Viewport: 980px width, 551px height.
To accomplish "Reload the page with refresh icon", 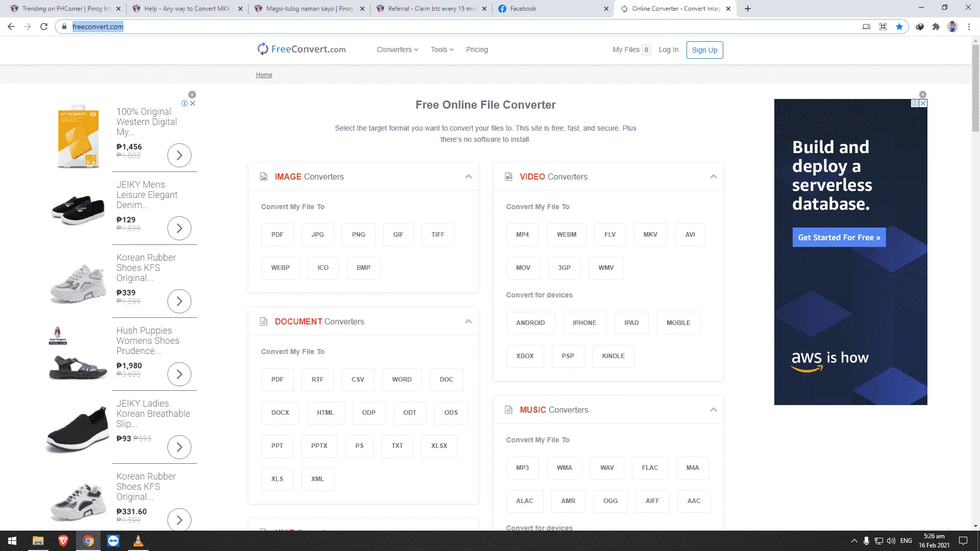I will coord(44,27).
